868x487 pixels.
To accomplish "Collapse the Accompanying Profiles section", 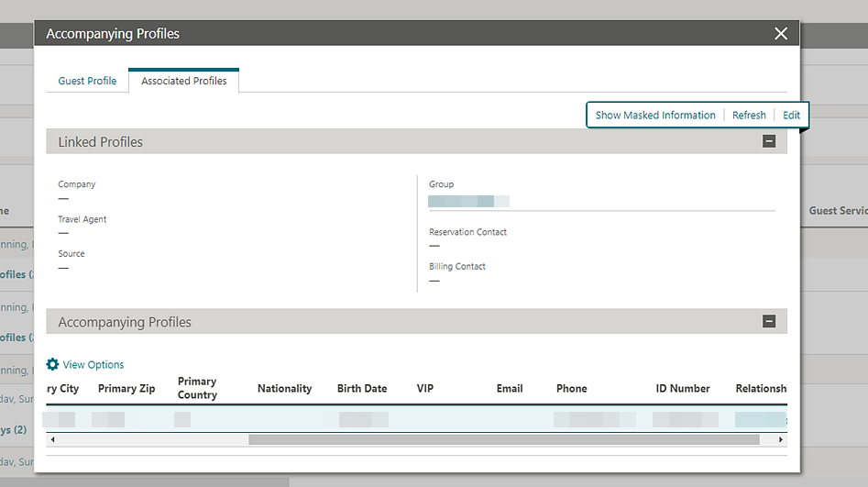I will [769, 321].
